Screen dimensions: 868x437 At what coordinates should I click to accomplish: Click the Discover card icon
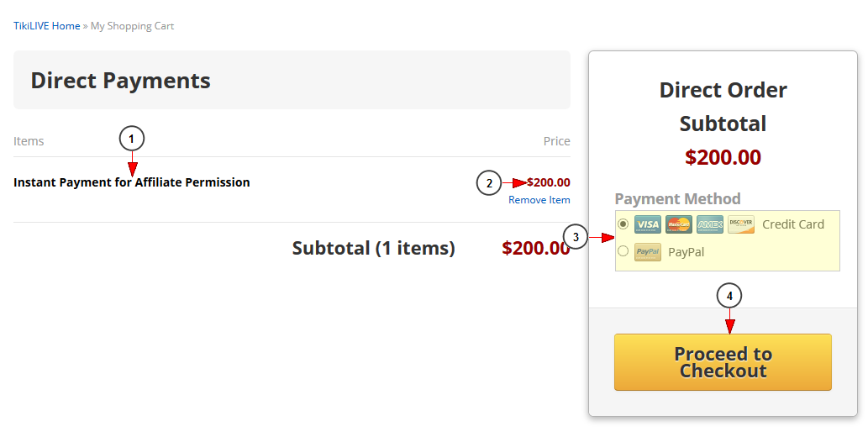pos(741,224)
